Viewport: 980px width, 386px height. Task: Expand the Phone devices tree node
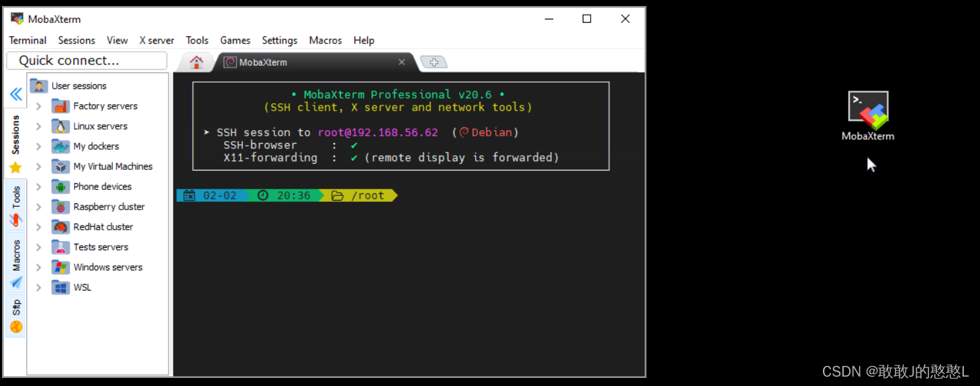coord(39,187)
